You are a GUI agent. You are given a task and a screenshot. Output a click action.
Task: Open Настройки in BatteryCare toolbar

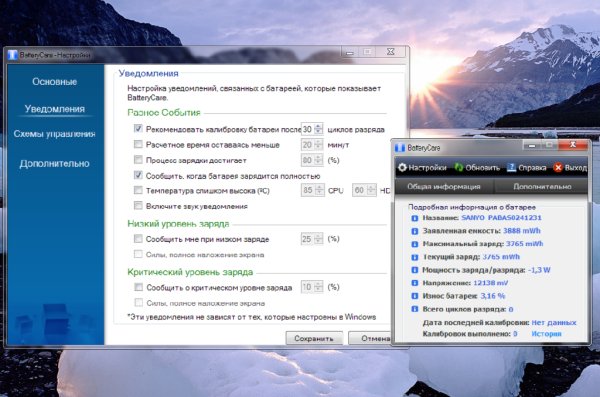[x=422, y=168]
